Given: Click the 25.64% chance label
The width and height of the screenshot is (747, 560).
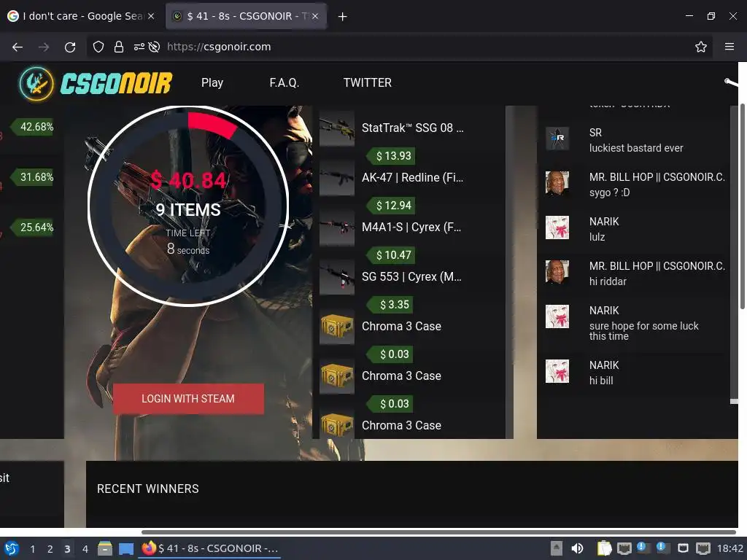Looking at the screenshot, I should tap(34, 227).
